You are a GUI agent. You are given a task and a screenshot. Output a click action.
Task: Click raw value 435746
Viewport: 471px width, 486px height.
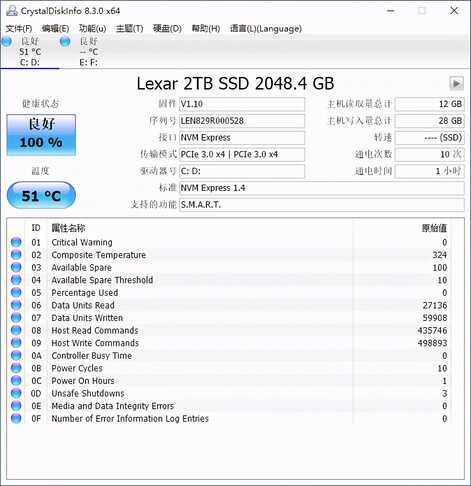[432, 331]
